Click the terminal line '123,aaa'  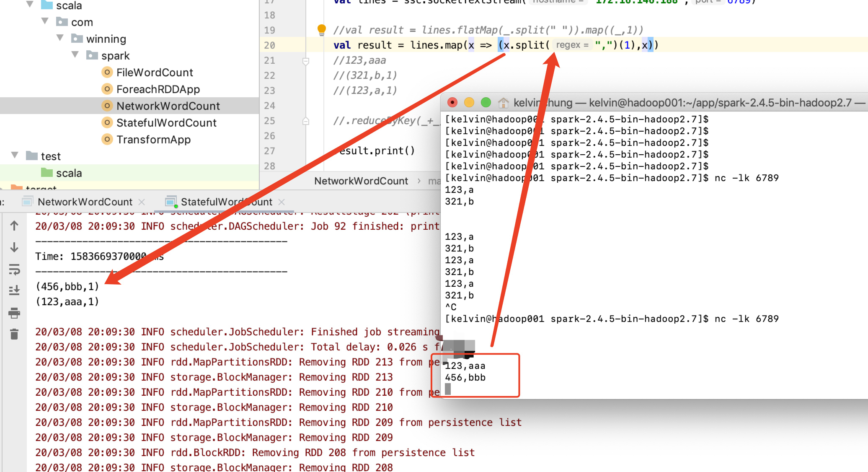coord(465,366)
